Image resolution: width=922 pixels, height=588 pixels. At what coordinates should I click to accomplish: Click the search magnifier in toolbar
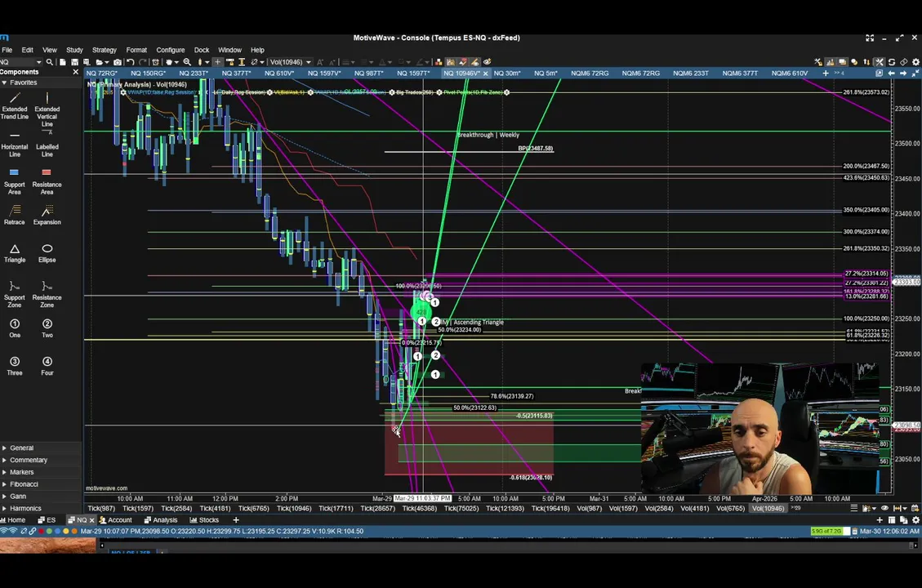click(x=49, y=62)
